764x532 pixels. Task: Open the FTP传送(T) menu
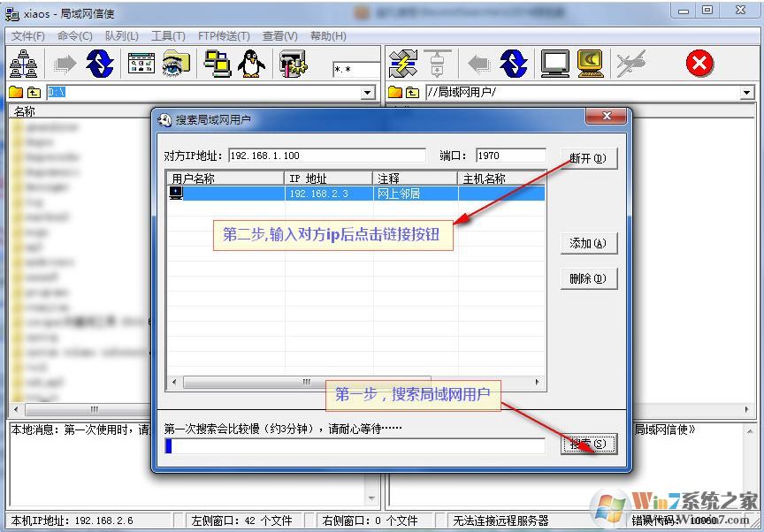click(x=222, y=35)
